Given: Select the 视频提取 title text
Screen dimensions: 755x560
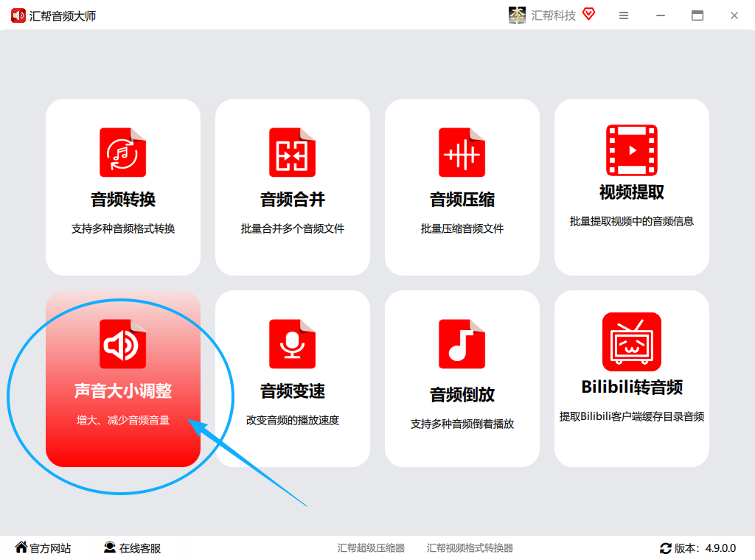Looking at the screenshot, I should click(x=632, y=192).
